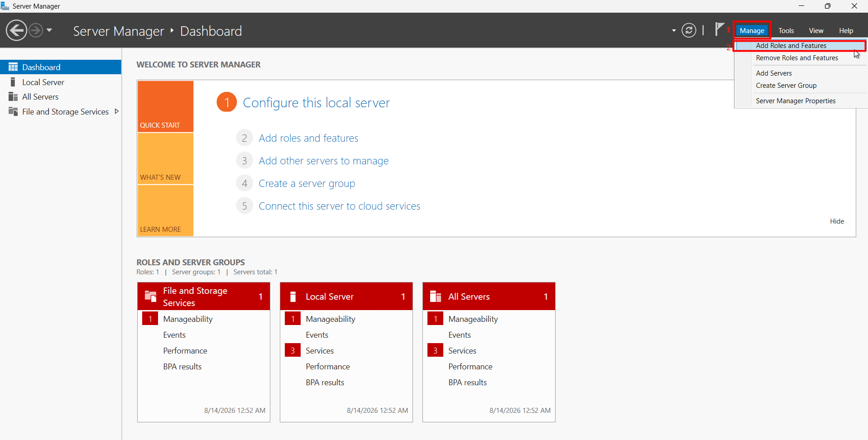This screenshot has width=868, height=440.
Task: Open Services in All Servers tile
Action: (462, 351)
